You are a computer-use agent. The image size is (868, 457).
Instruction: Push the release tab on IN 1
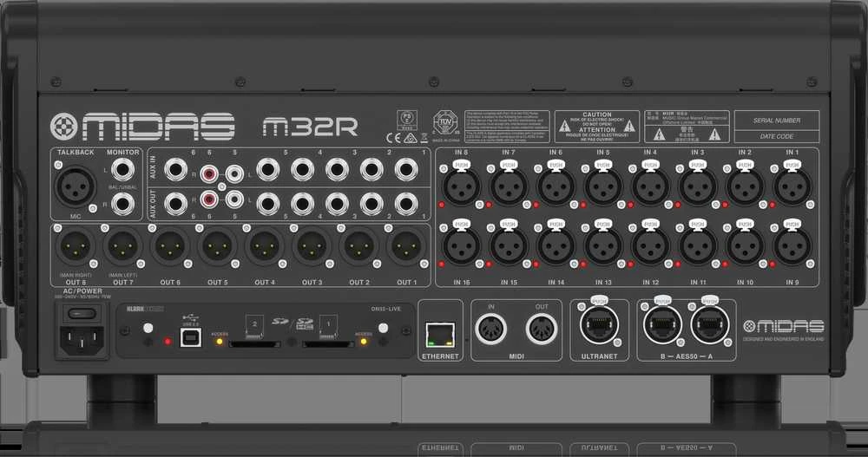pos(792,164)
